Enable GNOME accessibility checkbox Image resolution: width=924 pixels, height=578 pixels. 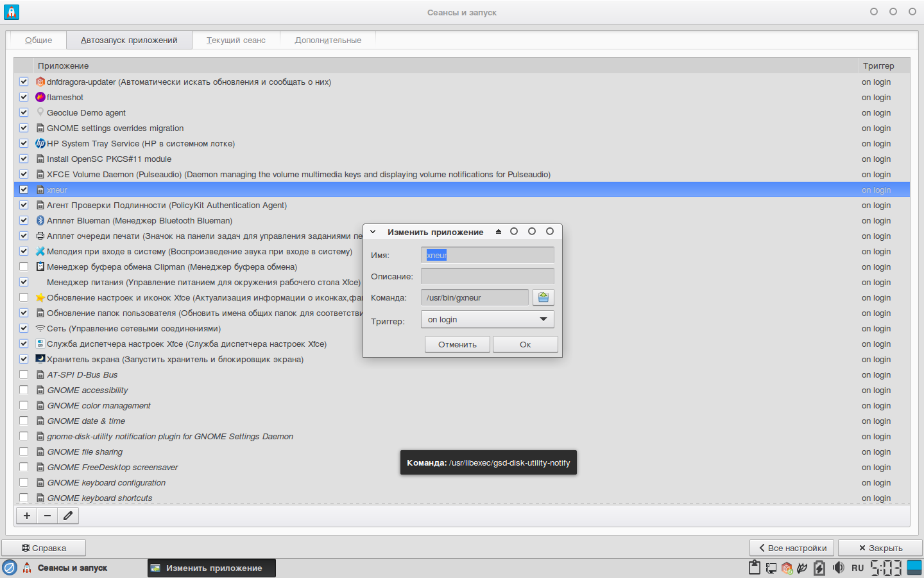coord(24,390)
